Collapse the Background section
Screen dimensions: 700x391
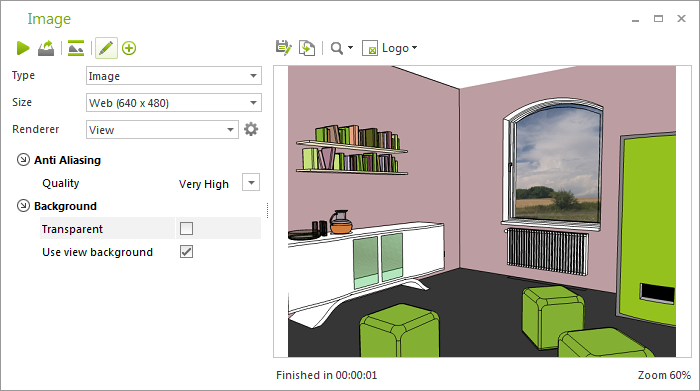point(23,206)
